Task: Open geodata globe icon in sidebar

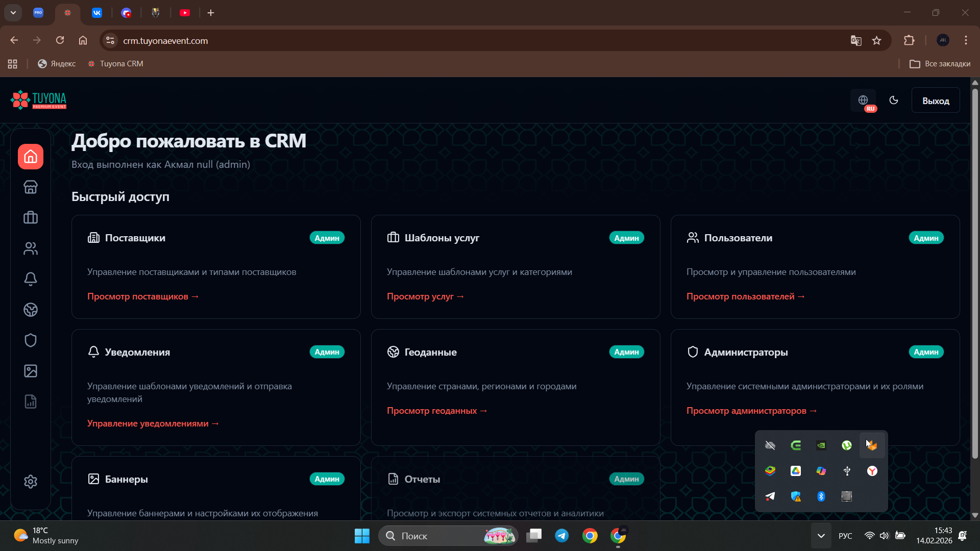Action: point(31,310)
